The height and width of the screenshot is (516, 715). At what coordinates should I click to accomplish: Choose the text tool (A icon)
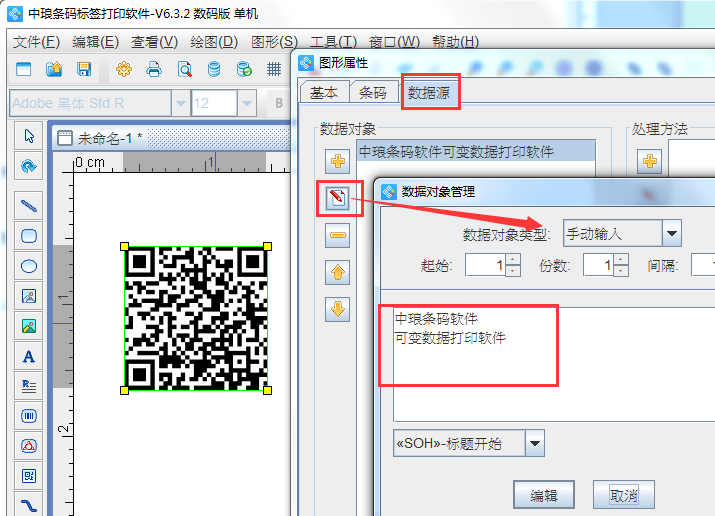pyautogui.click(x=29, y=356)
